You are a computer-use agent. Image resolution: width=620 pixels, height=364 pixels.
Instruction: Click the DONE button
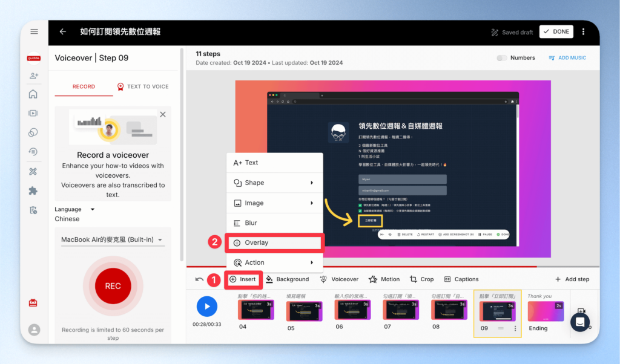pyautogui.click(x=556, y=31)
